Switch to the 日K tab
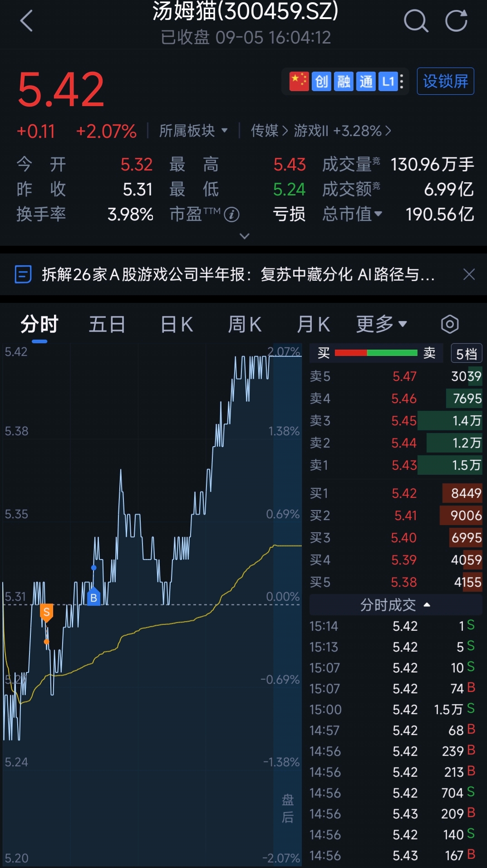The image size is (487, 868). coord(177,325)
